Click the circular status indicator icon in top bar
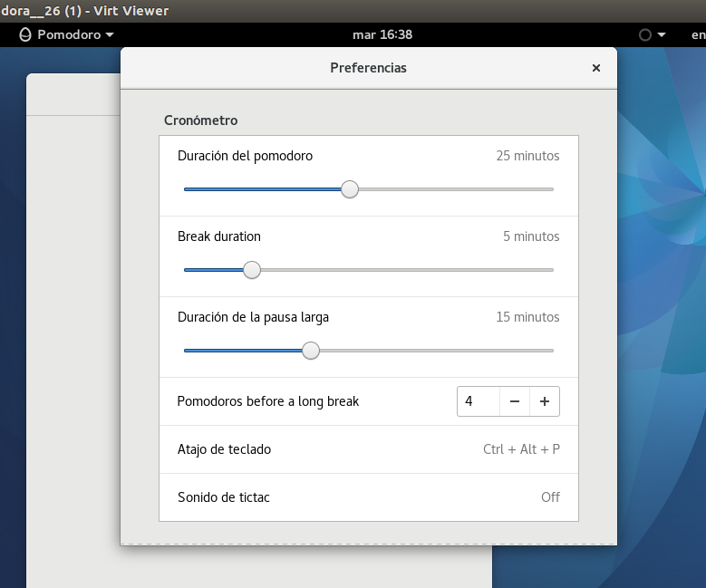706x588 pixels. pos(644,34)
